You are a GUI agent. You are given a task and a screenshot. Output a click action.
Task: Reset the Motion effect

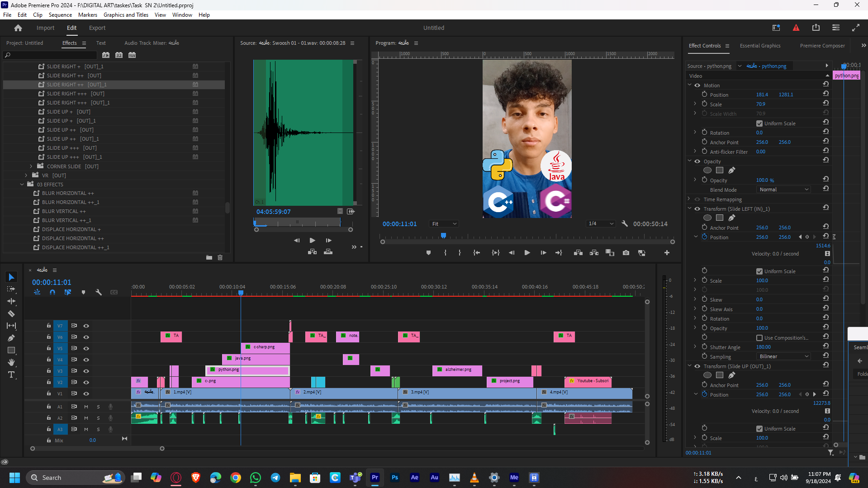[x=826, y=84]
